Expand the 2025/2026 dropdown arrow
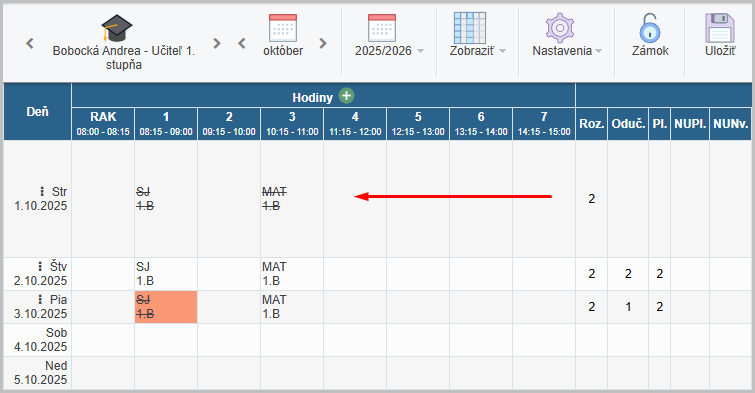 click(420, 51)
